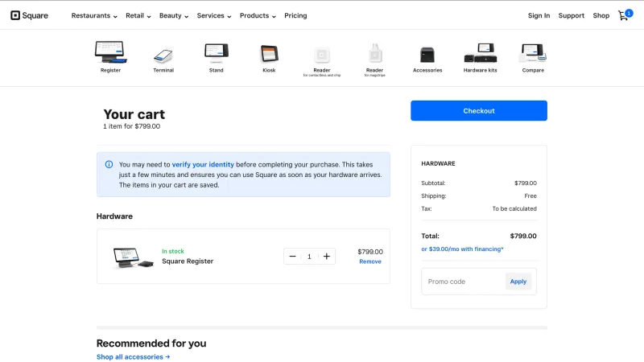
Task: Click the Square Register cart thumbnail
Action: 133,257
